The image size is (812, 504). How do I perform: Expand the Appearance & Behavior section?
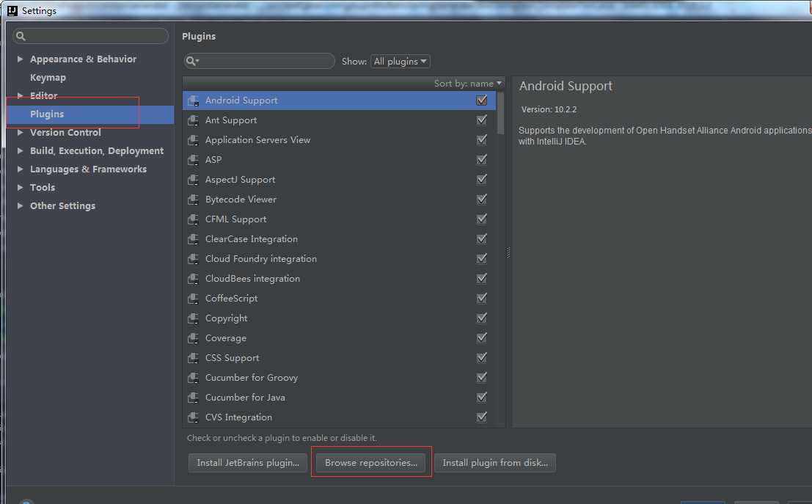point(21,59)
